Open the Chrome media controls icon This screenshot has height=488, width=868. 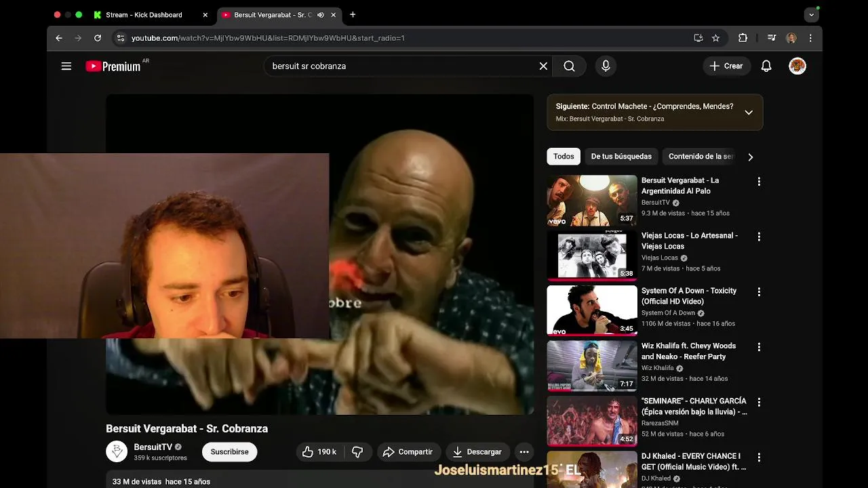tap(772, 38)
